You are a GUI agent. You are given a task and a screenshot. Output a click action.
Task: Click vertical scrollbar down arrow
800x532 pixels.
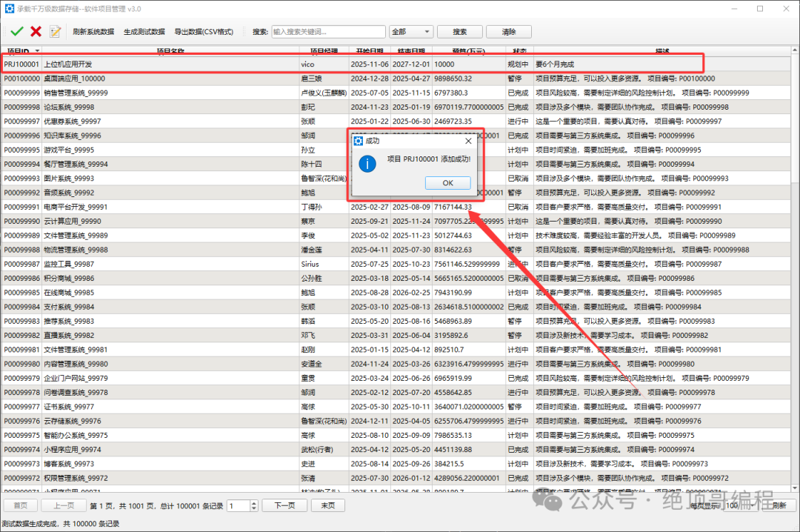click(795, 488)
